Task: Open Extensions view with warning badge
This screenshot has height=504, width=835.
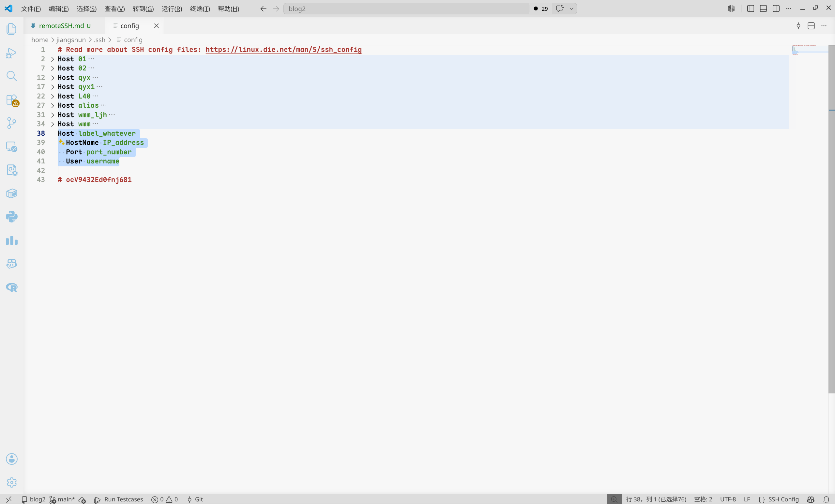Action: 12,100
